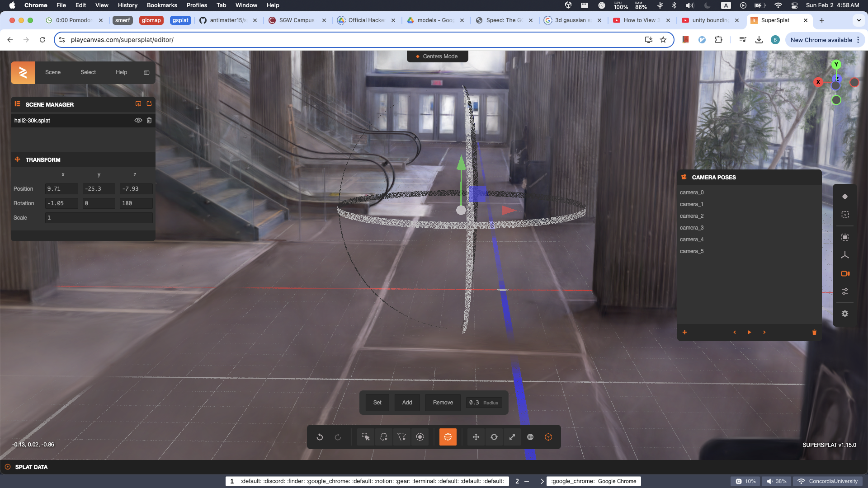
Task: Open the Chrome tab search dropdown
Action: (859, 20)
